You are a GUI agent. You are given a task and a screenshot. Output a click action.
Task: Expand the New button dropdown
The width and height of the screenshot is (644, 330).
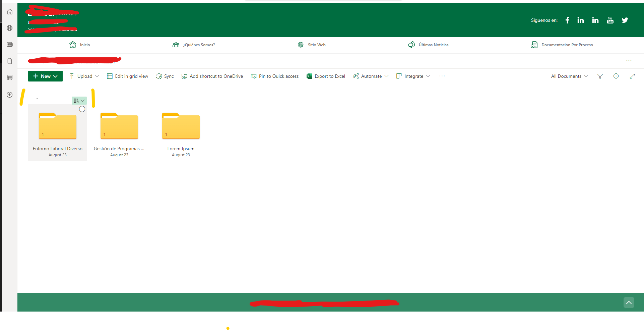pyautogui.click(x=55, y=76)
